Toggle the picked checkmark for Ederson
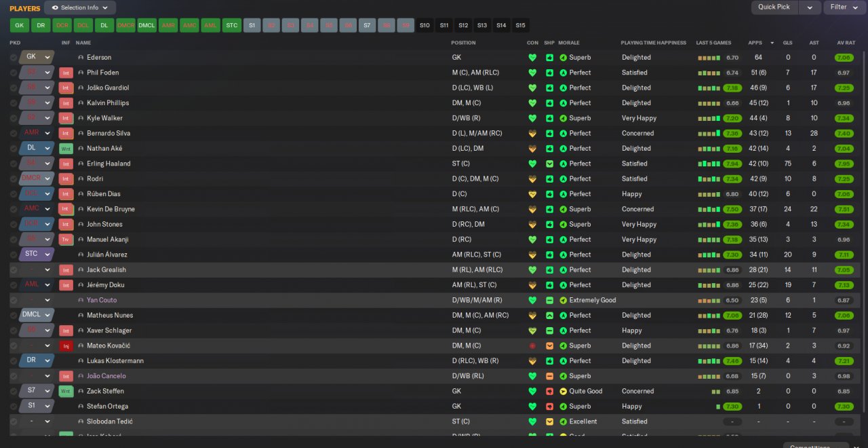Image resolution: width=868 pixels, height=448 pixels. click(14, 58)
